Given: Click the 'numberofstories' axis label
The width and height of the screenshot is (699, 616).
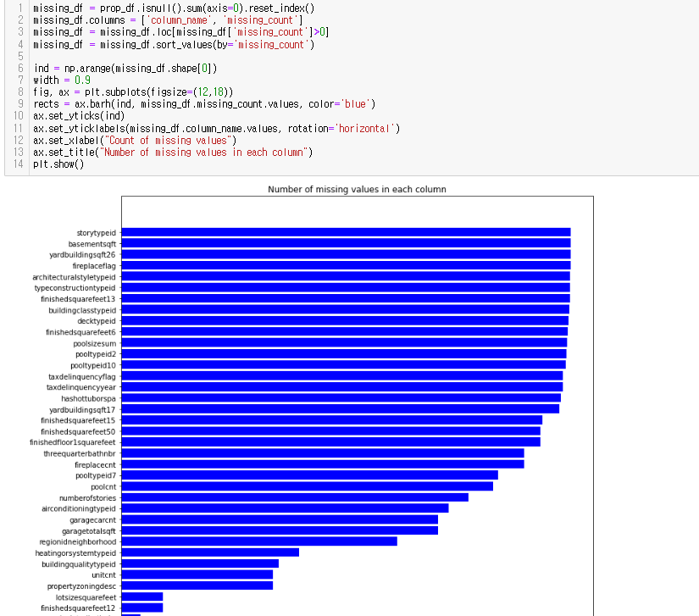Looking at the screenshot, I should pyautogui.click(x=87, y=498).
